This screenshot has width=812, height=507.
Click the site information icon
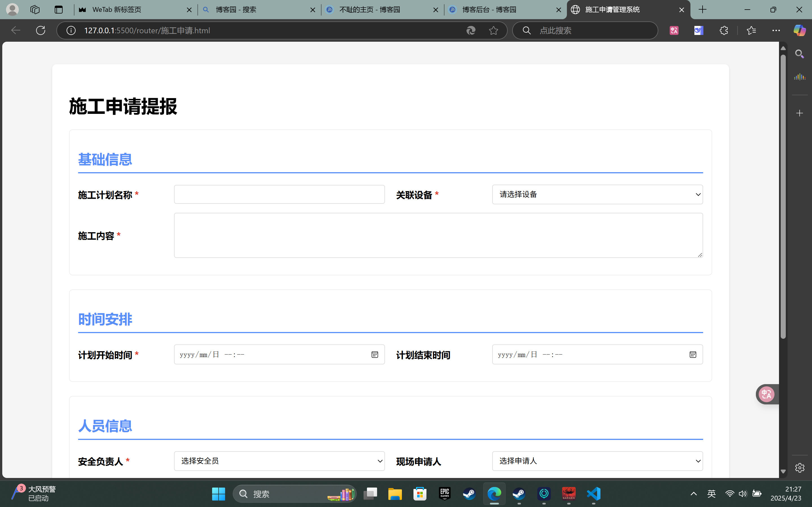(71, 30)
